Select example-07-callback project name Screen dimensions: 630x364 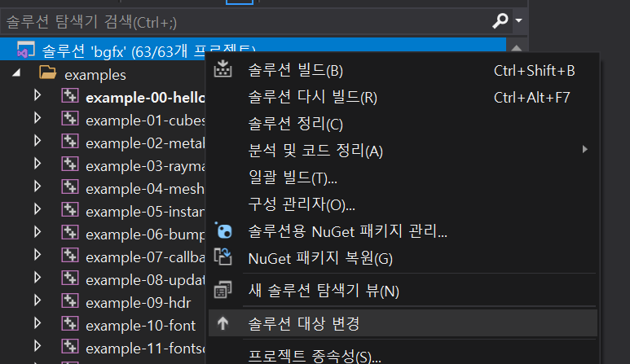[145, 257]
